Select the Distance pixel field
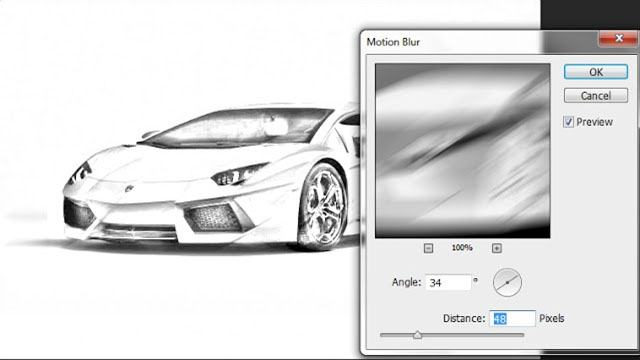 (512, 318)
